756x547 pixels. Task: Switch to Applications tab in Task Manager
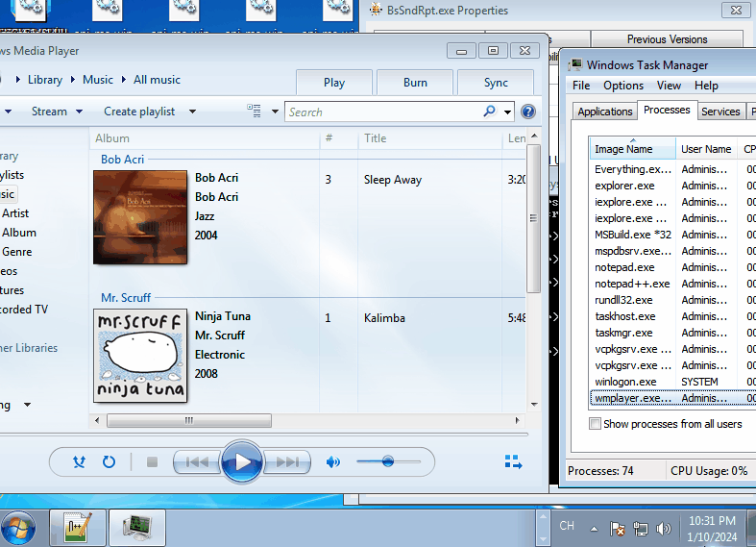[605, 112]
